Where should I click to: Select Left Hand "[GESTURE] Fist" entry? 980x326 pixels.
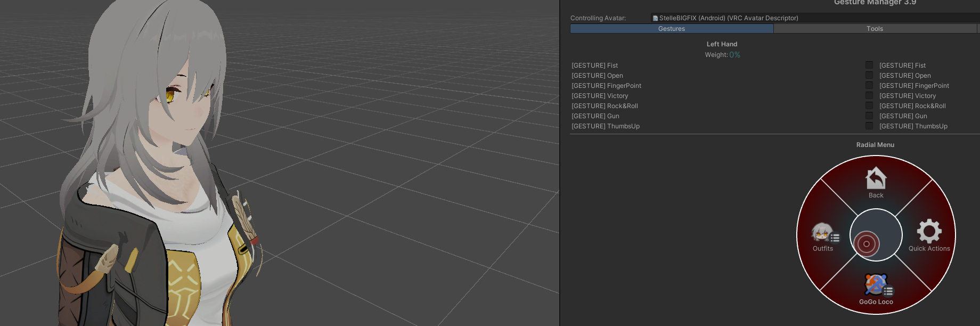coord(594,66)
